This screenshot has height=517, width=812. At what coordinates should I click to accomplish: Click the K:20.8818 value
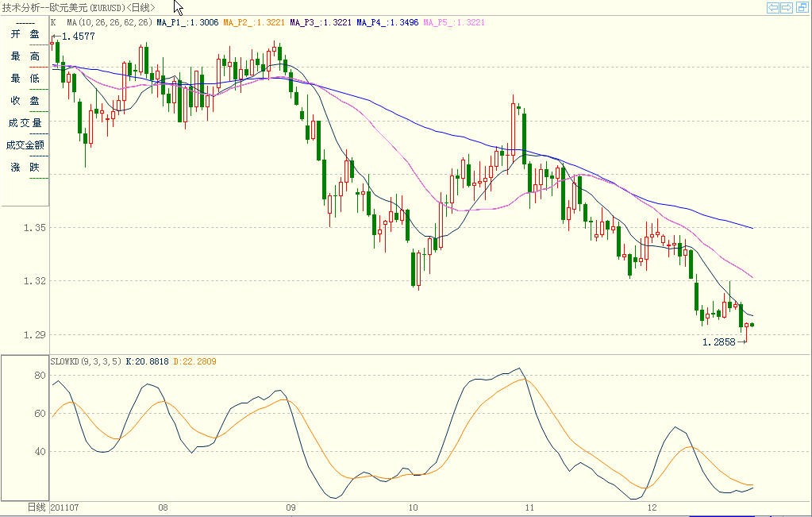click(x=147, y=361)
